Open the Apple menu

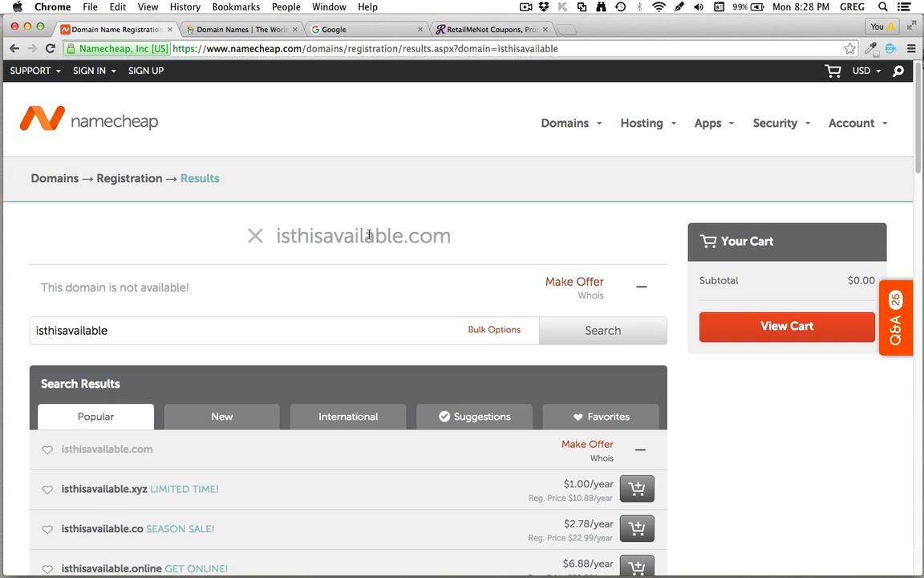[x=17, y=7]
